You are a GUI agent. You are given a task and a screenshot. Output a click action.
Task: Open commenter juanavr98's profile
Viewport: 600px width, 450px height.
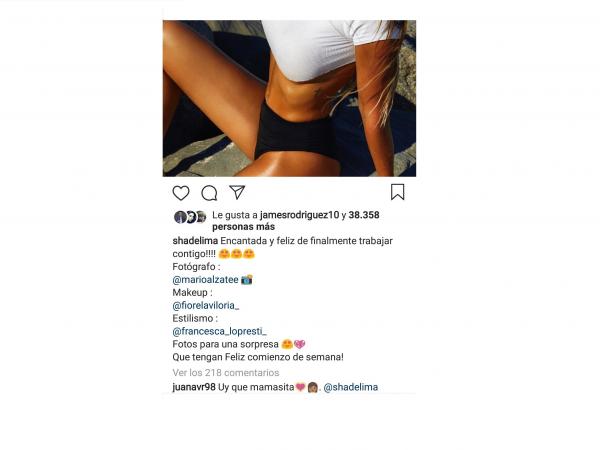click(194, 387)
